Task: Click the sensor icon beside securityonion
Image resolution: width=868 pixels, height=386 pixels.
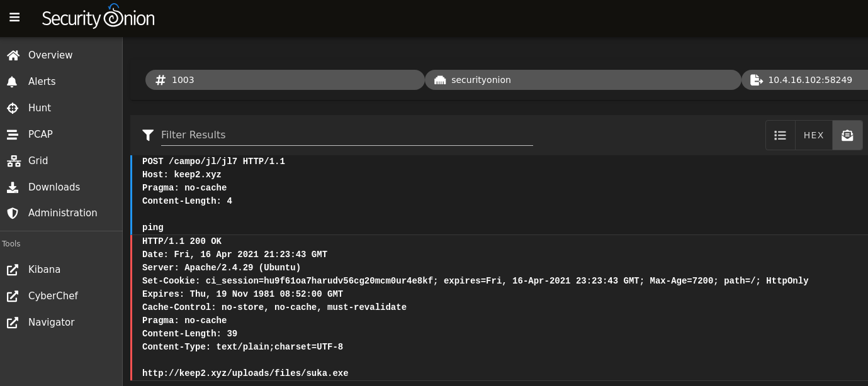Action: pos(440,80)
